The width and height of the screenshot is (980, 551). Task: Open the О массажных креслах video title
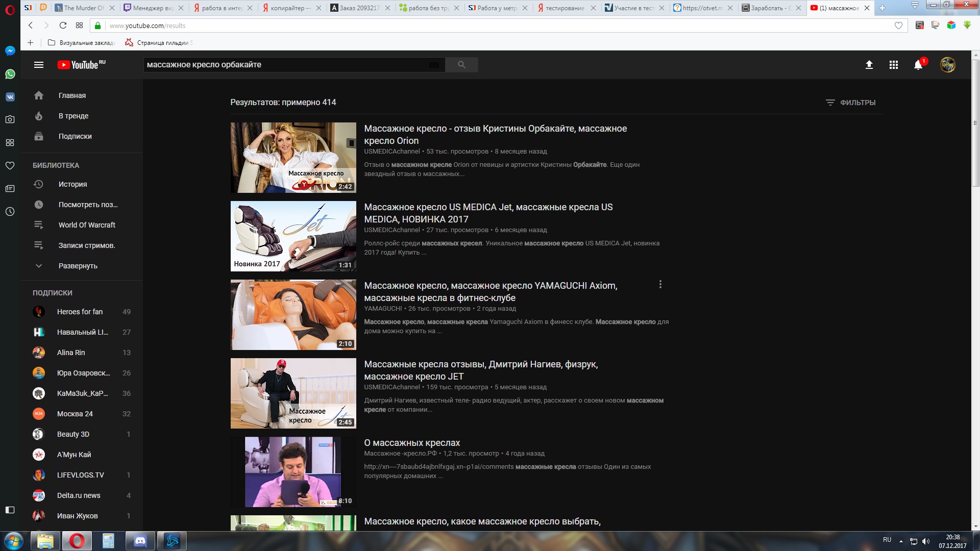click(412, 443)
